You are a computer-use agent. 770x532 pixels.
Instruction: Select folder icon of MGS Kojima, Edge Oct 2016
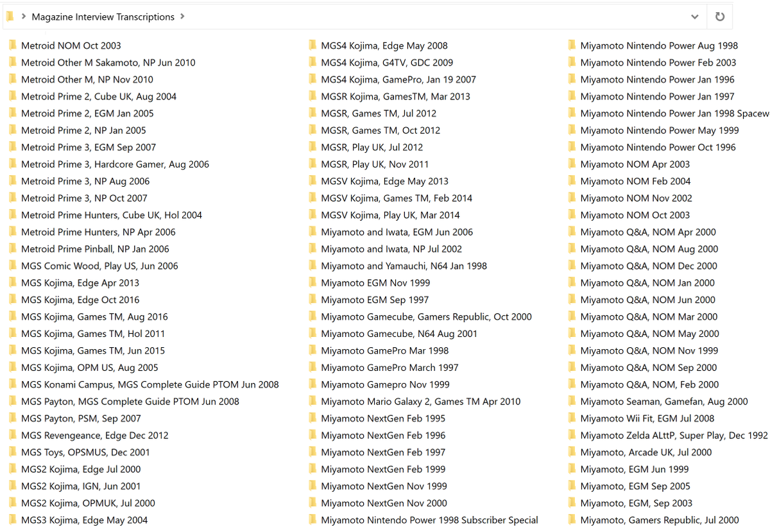(13, 300)
